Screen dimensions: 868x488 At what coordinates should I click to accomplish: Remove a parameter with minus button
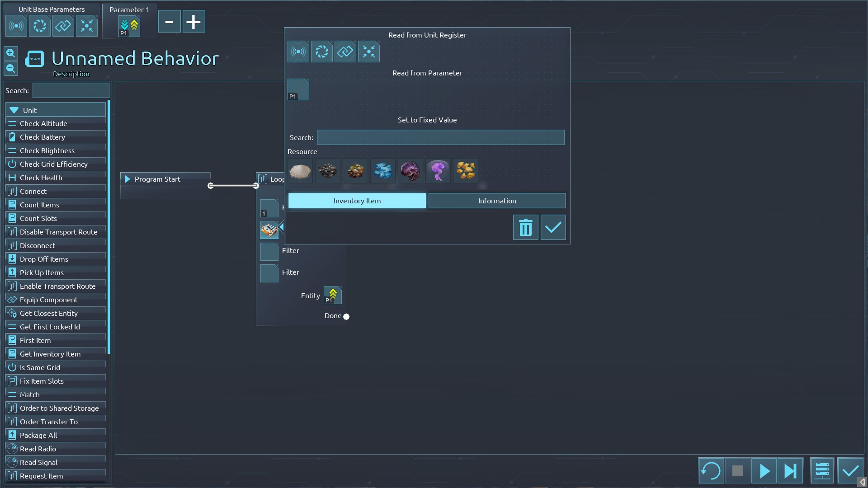point(169,22)
